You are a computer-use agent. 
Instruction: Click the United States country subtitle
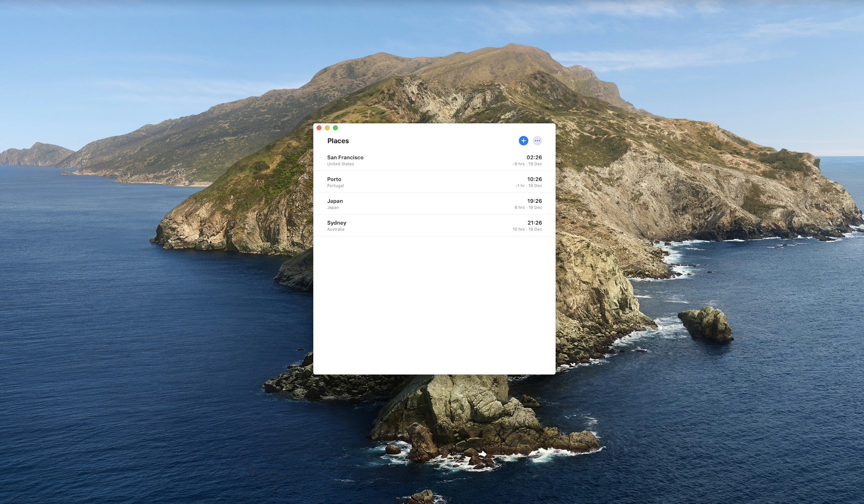340,164
